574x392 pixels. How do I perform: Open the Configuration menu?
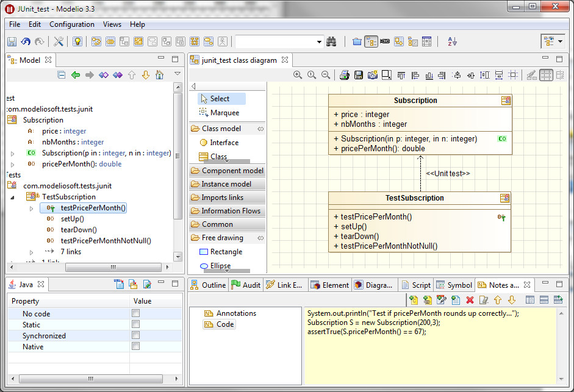click(72, 24)
